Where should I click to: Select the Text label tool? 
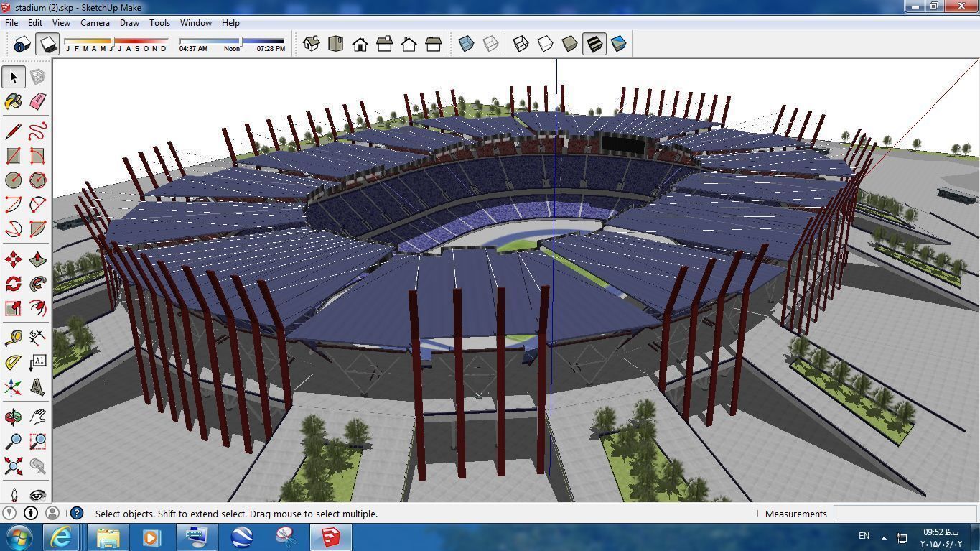(38, 363)
